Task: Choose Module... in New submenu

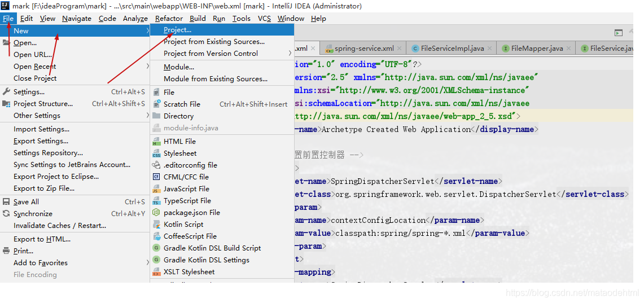Action: [x=222, y=67]
